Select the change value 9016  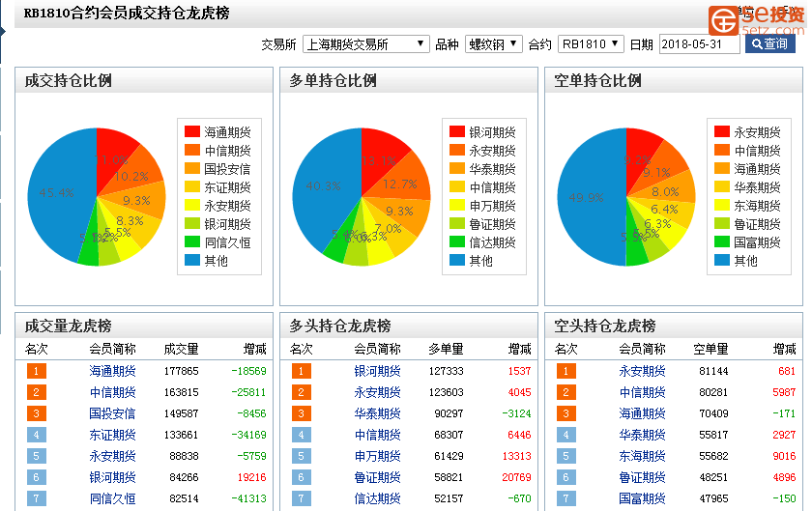784,456
